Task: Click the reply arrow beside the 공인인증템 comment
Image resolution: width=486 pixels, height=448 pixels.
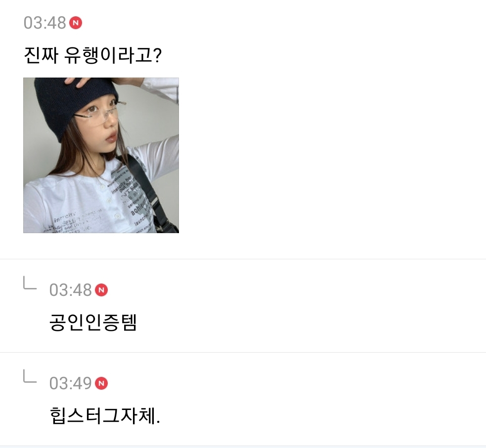Action: coord(30,283)
